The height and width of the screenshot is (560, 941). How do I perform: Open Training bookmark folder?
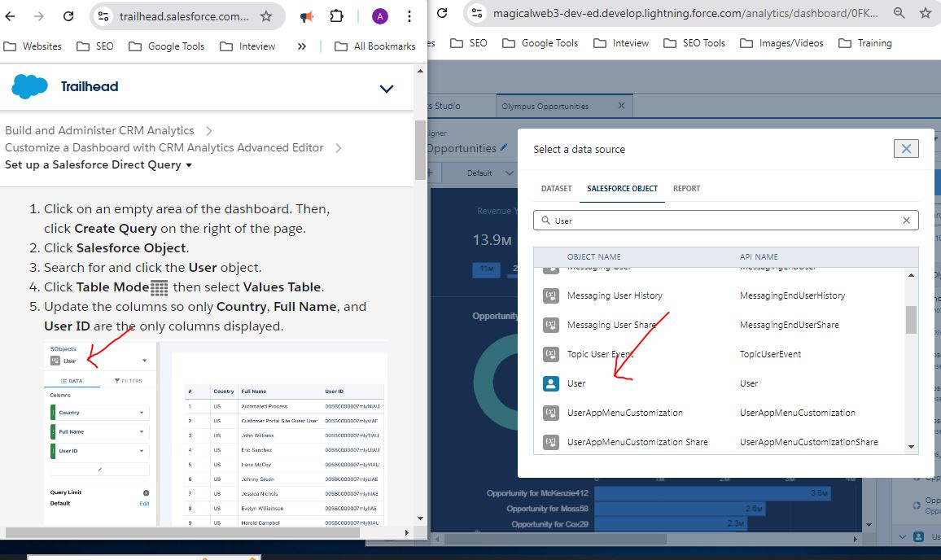coord(865,43)
